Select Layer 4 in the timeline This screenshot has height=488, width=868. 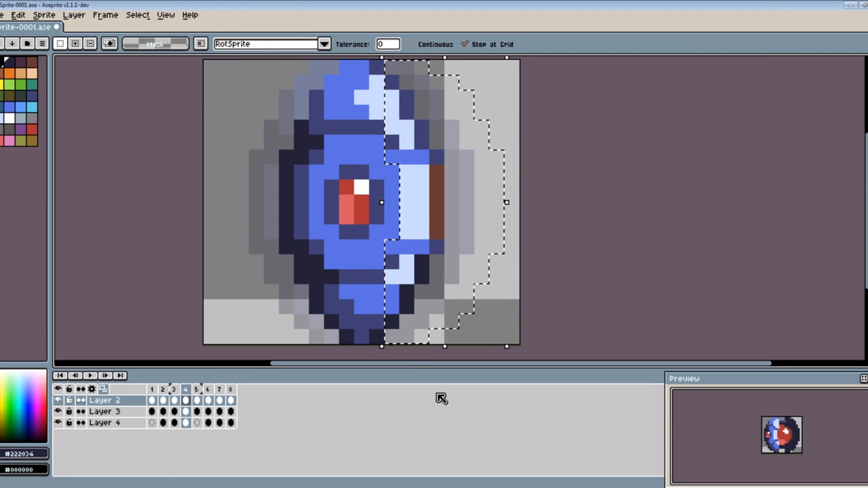[x=116, y=422]
